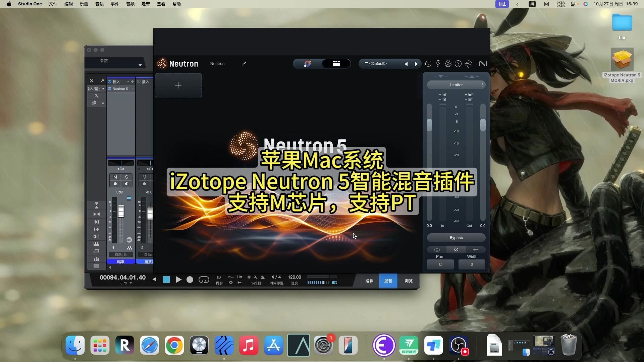Enable monitoring on mixer channel 1
644x362 pixels.
126,184
